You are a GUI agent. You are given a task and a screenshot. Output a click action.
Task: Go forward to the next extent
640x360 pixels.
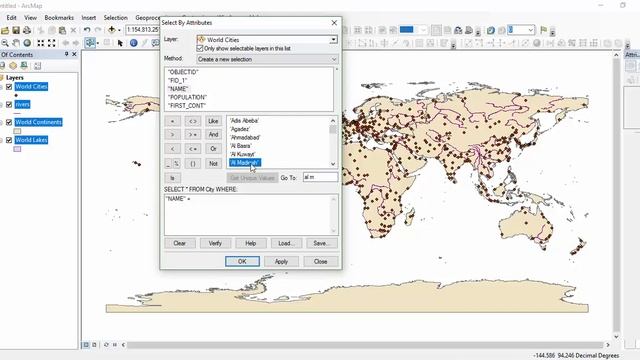click(x=76, y=43)
